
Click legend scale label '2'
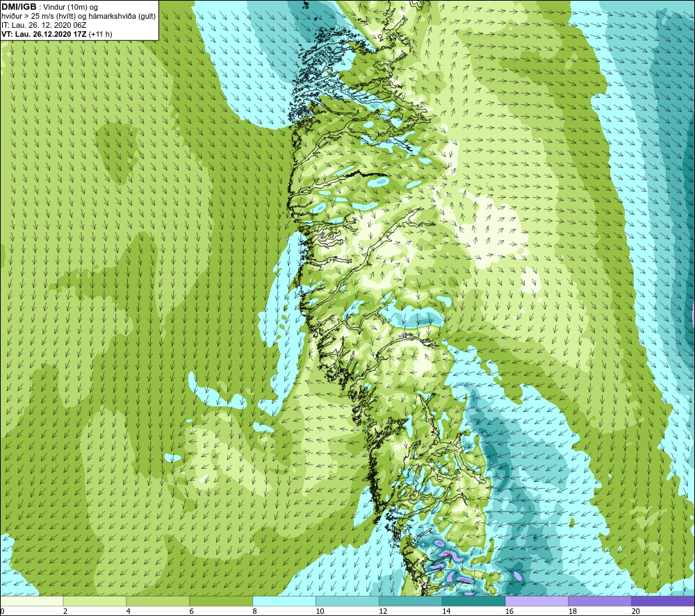[65, 611]
